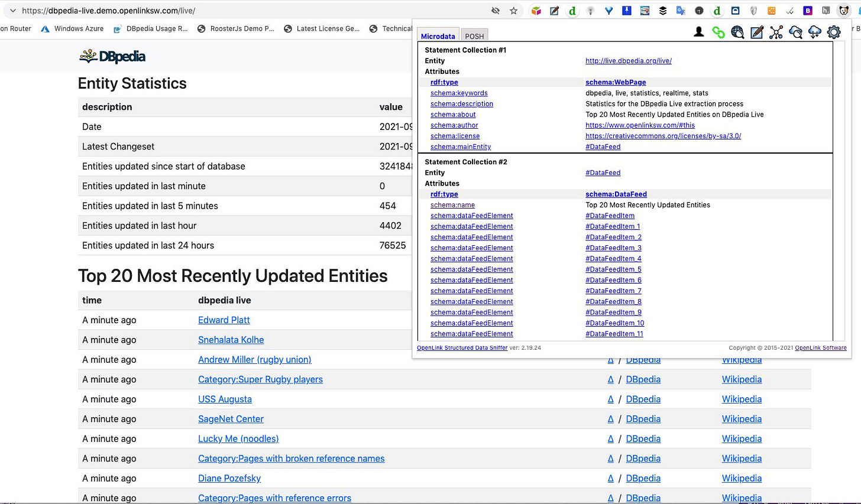861x504 pixels.
Task: Switch to the POSH tab
Action: 474,36
